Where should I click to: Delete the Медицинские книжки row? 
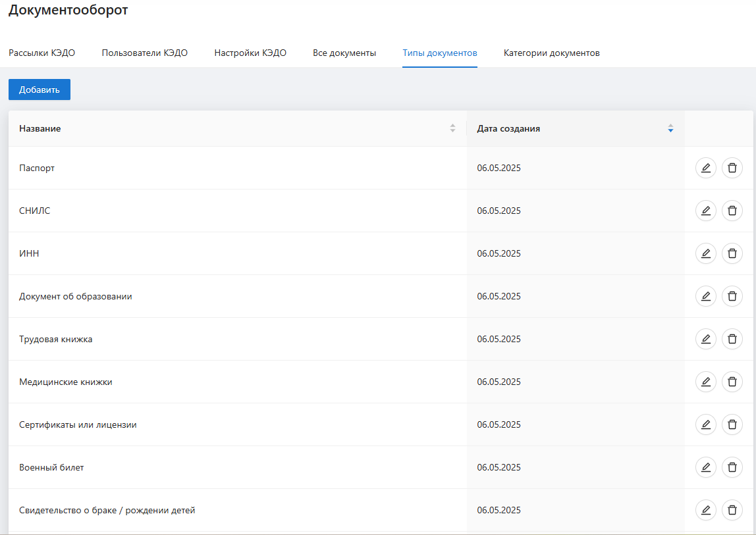[x=732, y=382]
